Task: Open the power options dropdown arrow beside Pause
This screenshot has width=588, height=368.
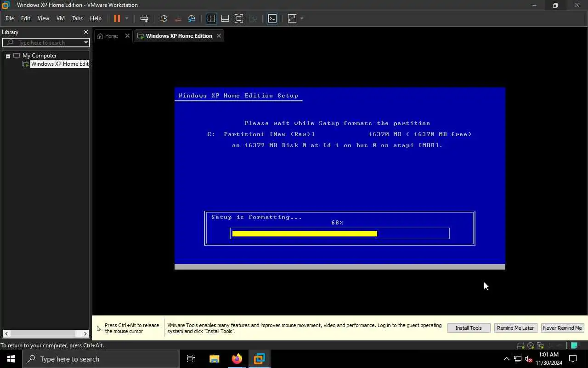Action: [x=127, y=18]
